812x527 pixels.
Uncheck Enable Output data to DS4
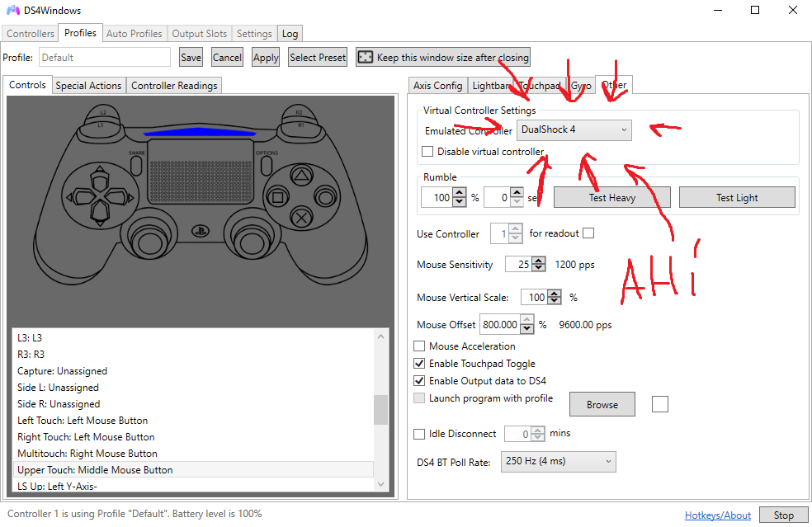[419, 380]
